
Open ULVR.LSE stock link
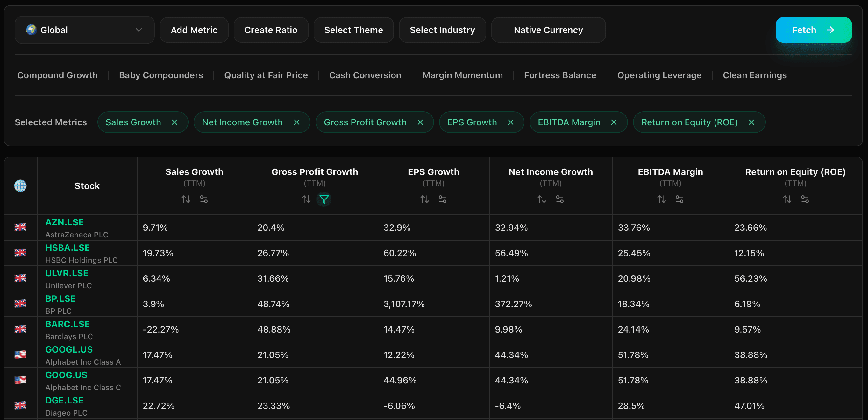67,273
